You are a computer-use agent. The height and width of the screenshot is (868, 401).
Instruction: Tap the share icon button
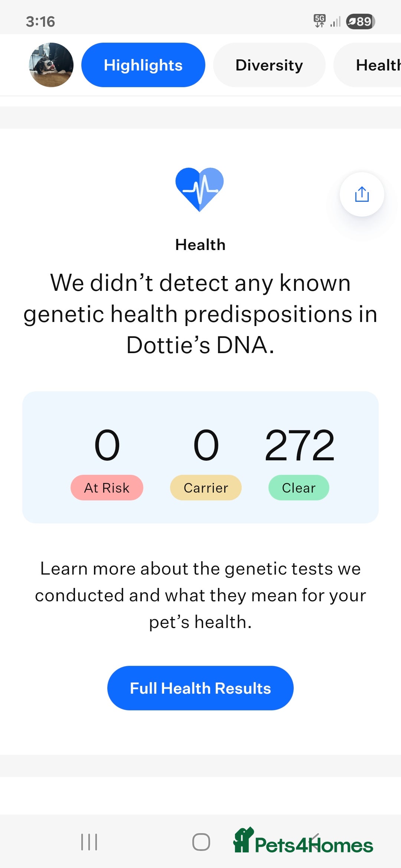(x=362, y=194)
